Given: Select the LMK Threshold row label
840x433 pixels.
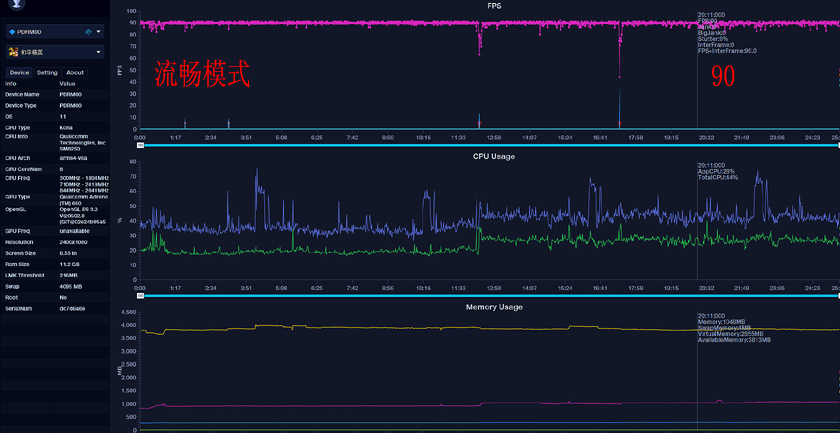Looking at the screenshot, I should pyautogui.click(x=25, y=275).
